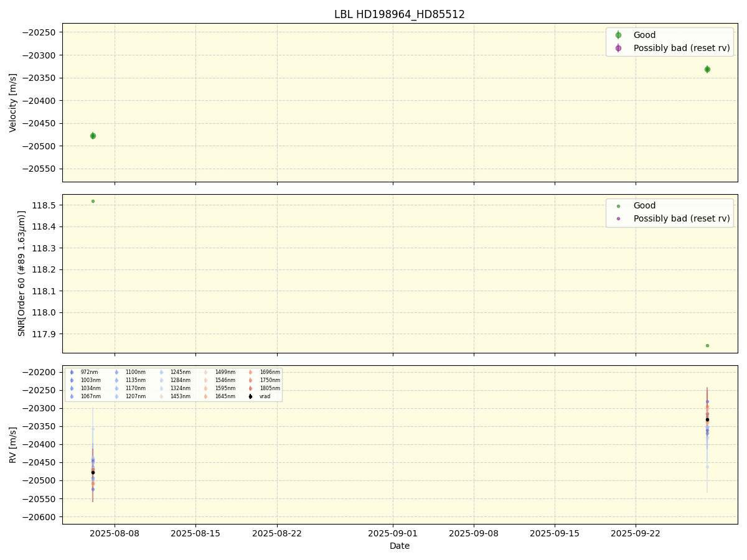747x560 pixels.
Task: Click the RV [m/s] axis label
Action: 13,445
